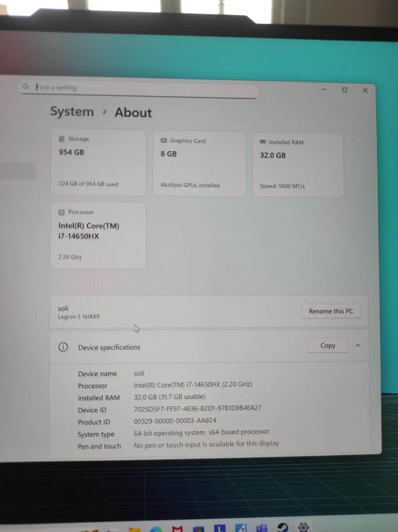
Task: Open Microsoft Teams from the taskbar
Action: click(x=262, y=528)
